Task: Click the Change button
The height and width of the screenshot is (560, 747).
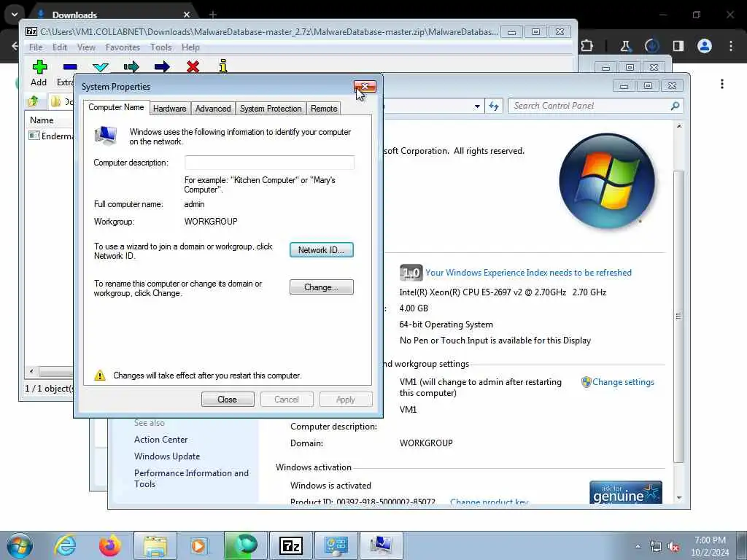Action: [322, 287]
